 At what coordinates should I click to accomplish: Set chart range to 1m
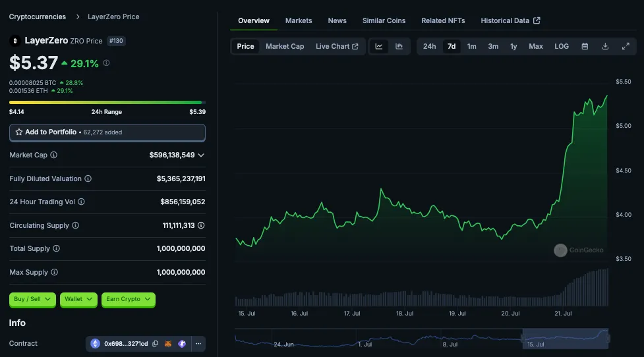(x=471, y=46)
